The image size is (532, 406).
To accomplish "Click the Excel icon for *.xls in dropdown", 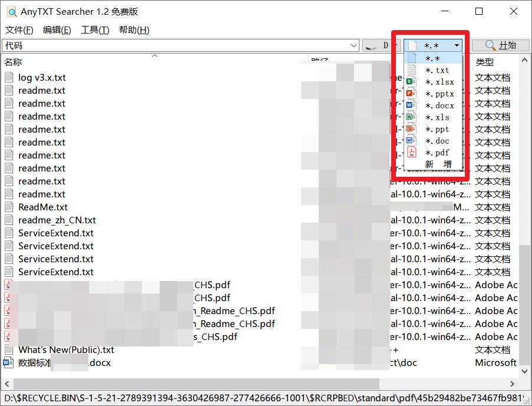I will click(x=411, y=117).
